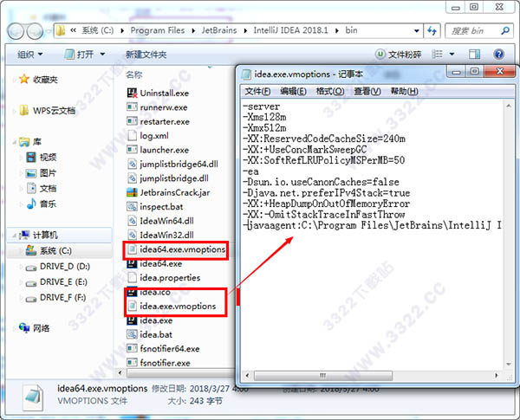Open the 打开 dropdown arrow
The image size is (520, 420).
coord(102,54)
